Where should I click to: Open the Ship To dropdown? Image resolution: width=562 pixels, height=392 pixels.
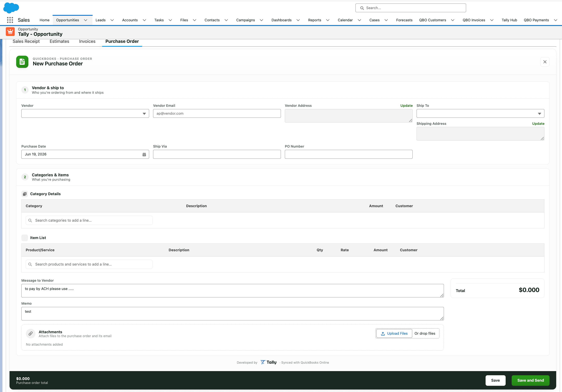[480, 113]
